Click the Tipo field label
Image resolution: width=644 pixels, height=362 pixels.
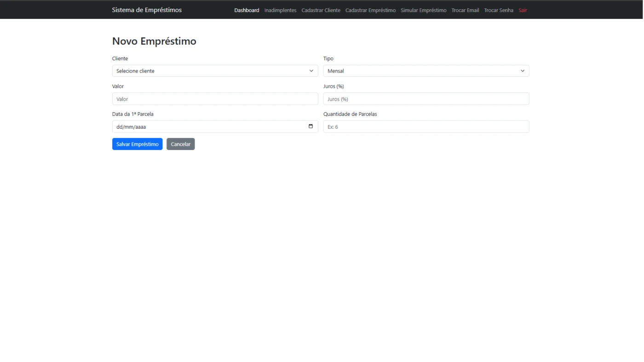tap(328, 58)
